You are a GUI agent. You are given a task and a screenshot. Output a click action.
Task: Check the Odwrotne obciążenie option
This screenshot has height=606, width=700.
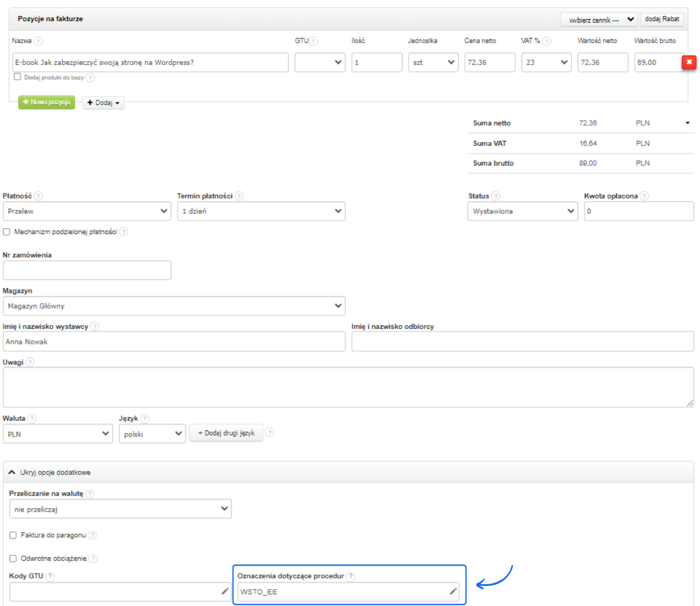click(13, 558)
